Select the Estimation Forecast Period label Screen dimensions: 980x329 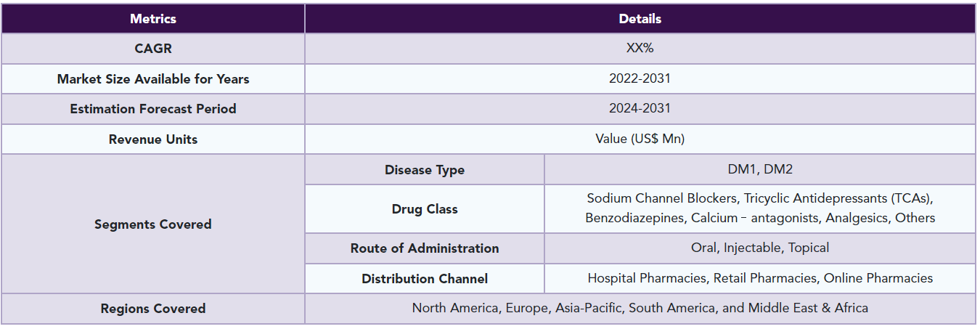click(x=153, y=109)
